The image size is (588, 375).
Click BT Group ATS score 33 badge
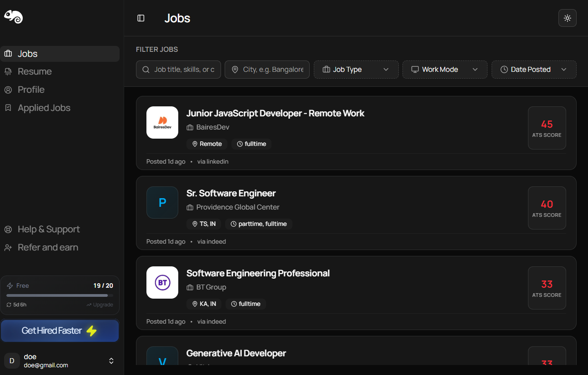pyautogui.click(x=547, y=288)
